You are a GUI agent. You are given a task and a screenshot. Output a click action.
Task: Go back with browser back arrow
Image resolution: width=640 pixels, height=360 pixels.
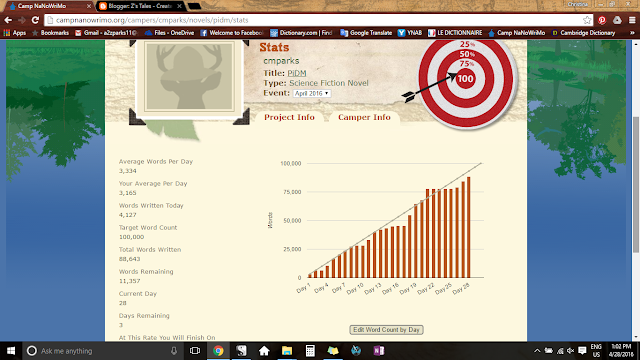(x=8, y=20)
